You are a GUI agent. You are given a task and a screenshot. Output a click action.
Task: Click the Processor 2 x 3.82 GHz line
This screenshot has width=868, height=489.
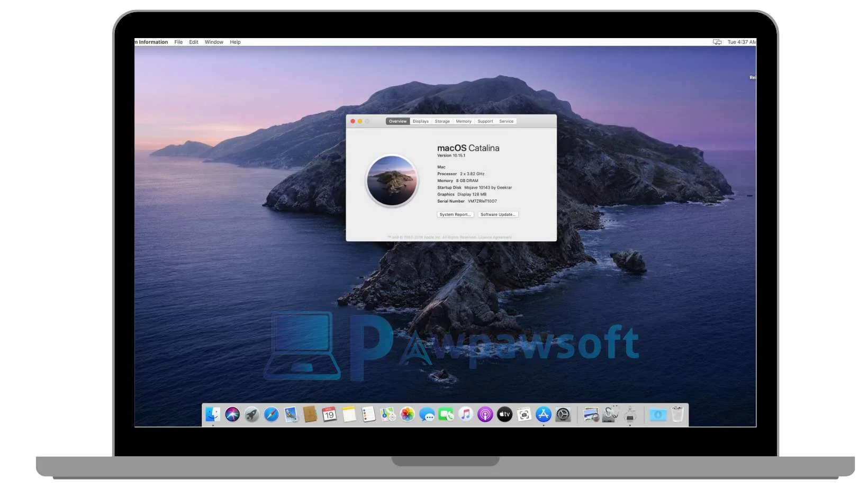click(x=460, y=174)
